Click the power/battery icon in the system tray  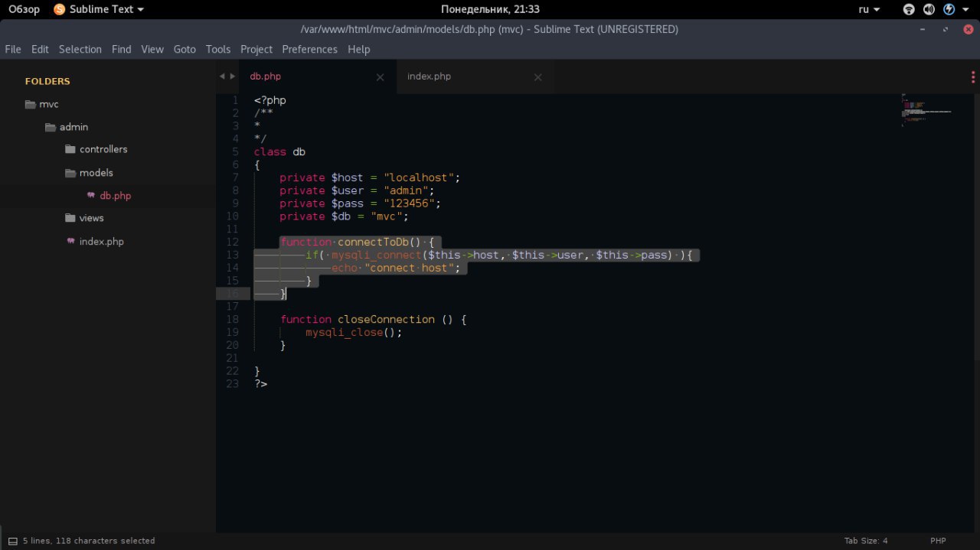(x=949, y=9)
